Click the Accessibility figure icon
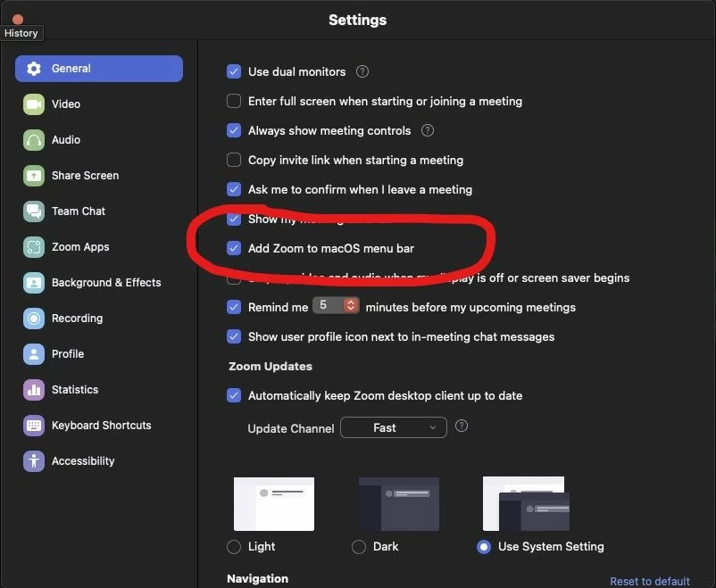This screenshot has width=716, height=588. [x=34, y=461]
